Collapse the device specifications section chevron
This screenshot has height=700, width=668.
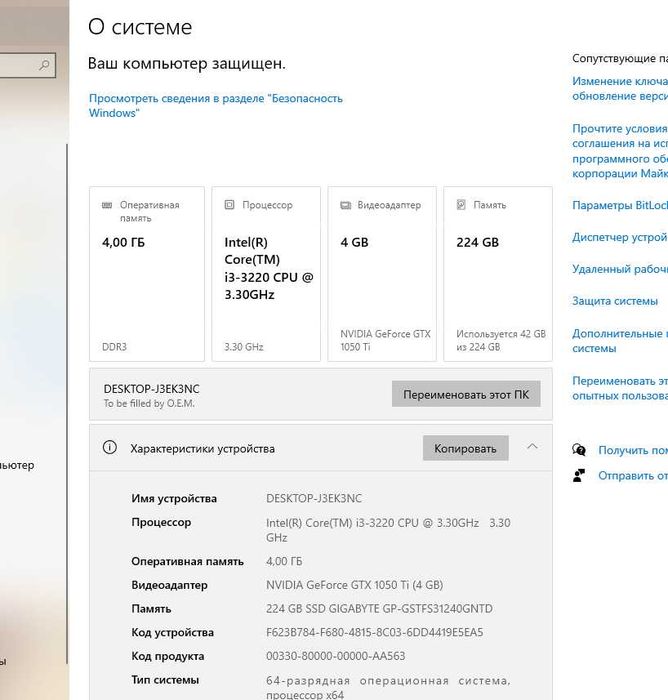coord(532,446)
